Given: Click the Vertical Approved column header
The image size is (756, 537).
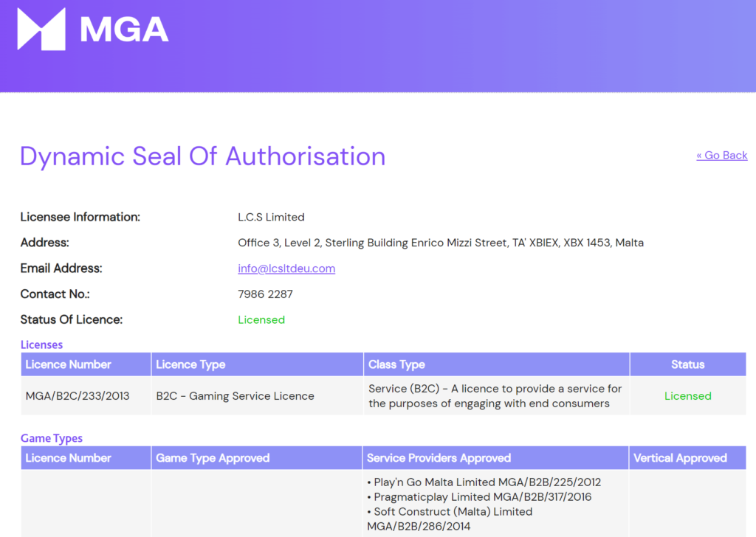Looking at the screenshot, I should point(680,458).
